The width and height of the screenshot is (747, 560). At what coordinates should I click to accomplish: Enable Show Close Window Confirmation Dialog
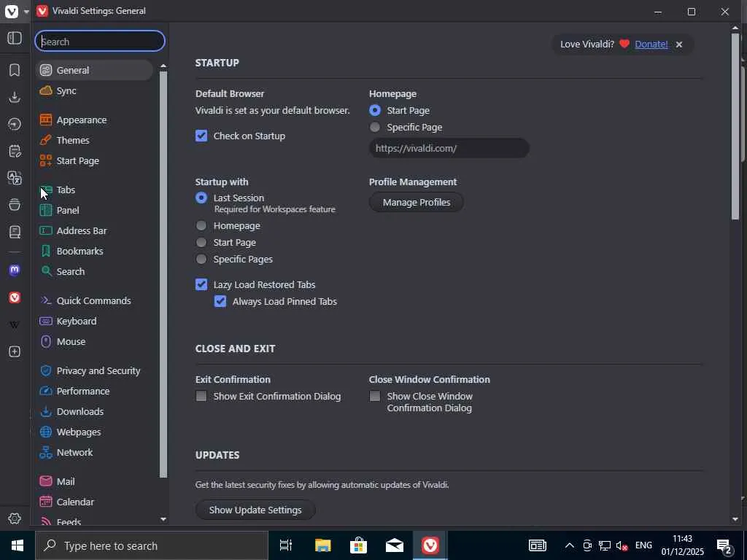coord(375,396)
